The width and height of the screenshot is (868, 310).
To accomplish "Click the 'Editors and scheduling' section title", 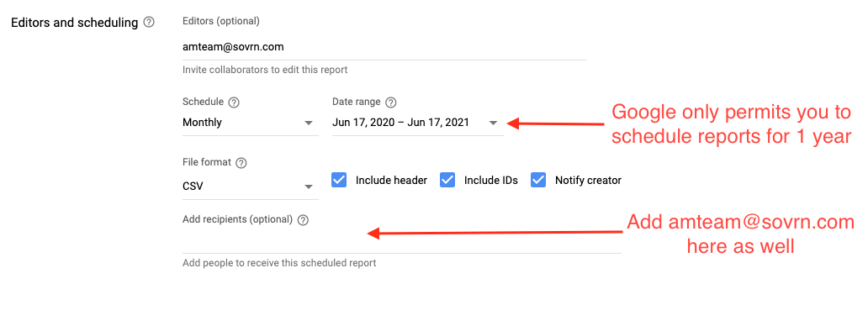I will pos(74,23).
